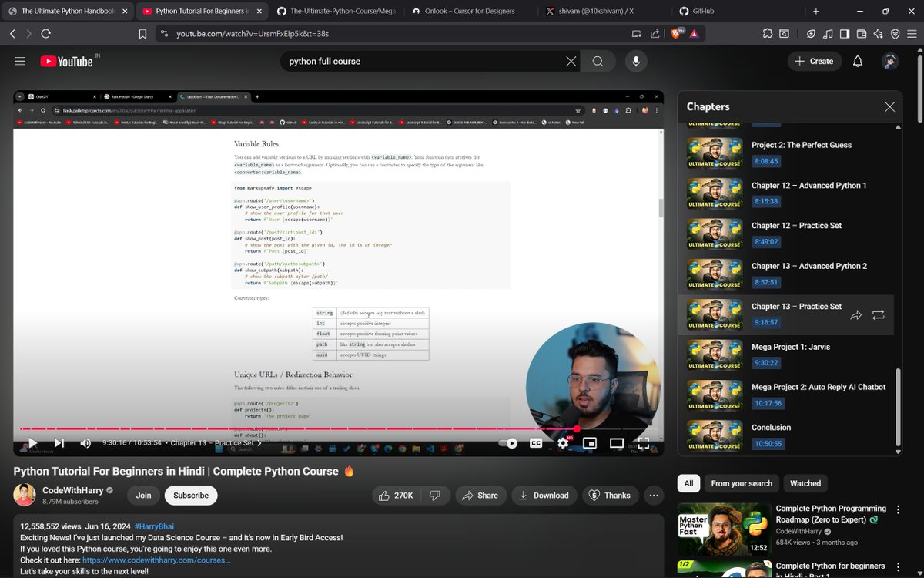Close the Chapters panel
Image resolution: width=924 pixels, height=578 pixels.
coord(889,107)
